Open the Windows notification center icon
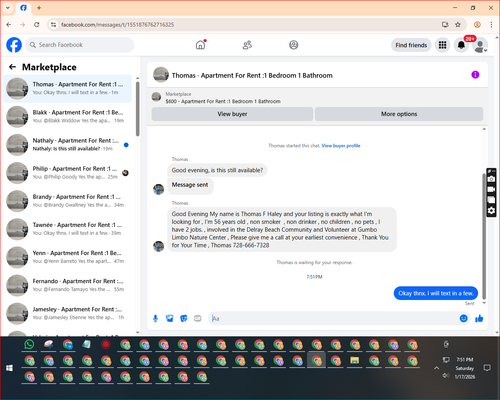Viewport: 500px width, 400px height. (487, 368)
